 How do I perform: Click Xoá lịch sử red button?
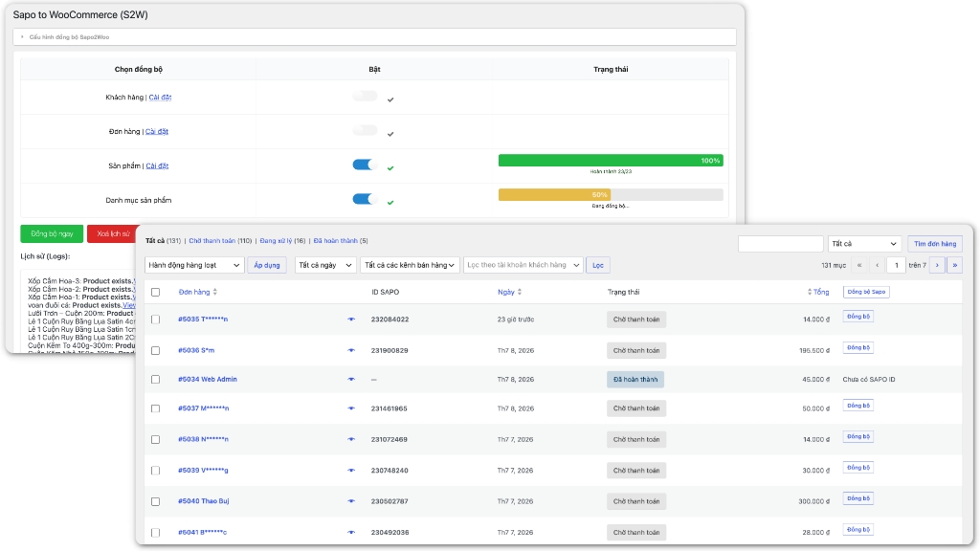[113, 233]
